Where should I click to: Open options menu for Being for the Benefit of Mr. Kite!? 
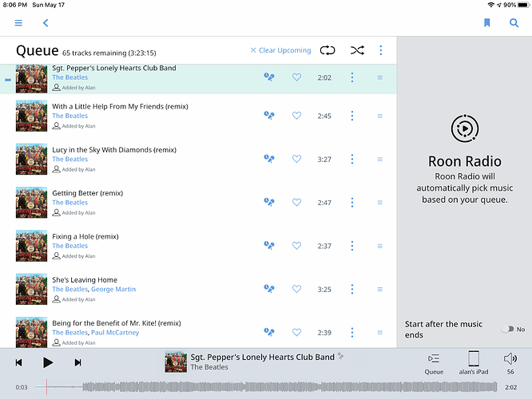[x=352, y=333]
